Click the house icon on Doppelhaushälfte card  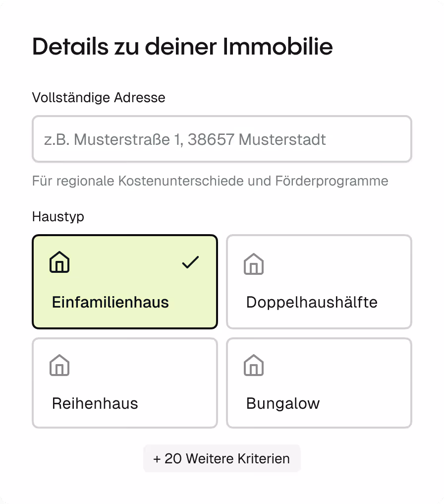pos(253,264)
